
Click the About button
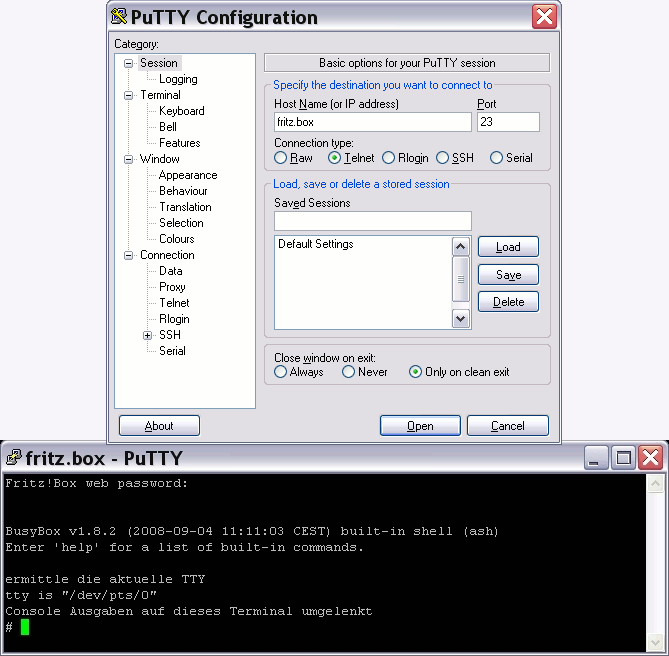coord(159,426)
